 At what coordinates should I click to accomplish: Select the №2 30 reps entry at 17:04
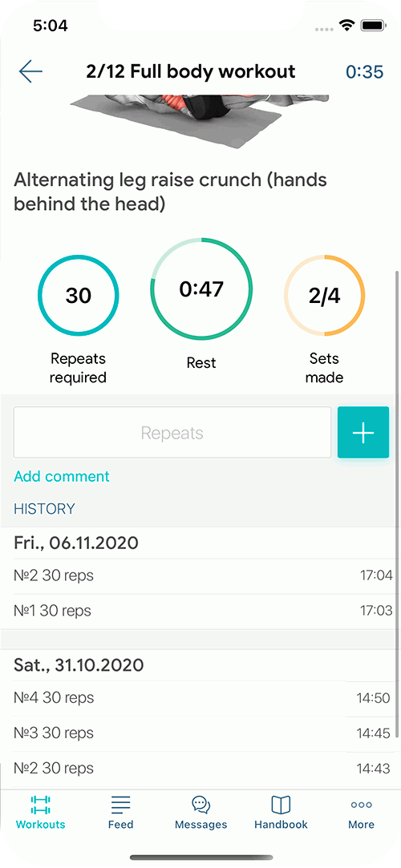click(x=200, y=575)
